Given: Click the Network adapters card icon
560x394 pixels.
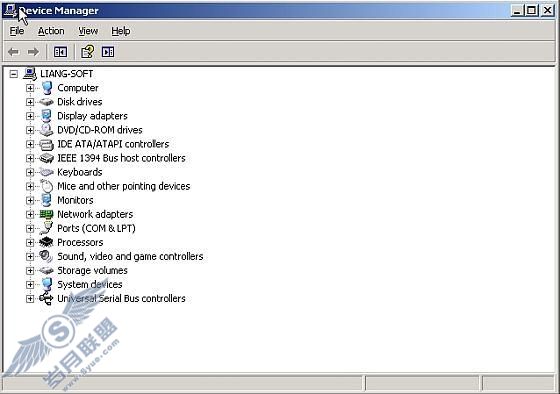Looking at the screenshot, I should [x=46, y=214].
